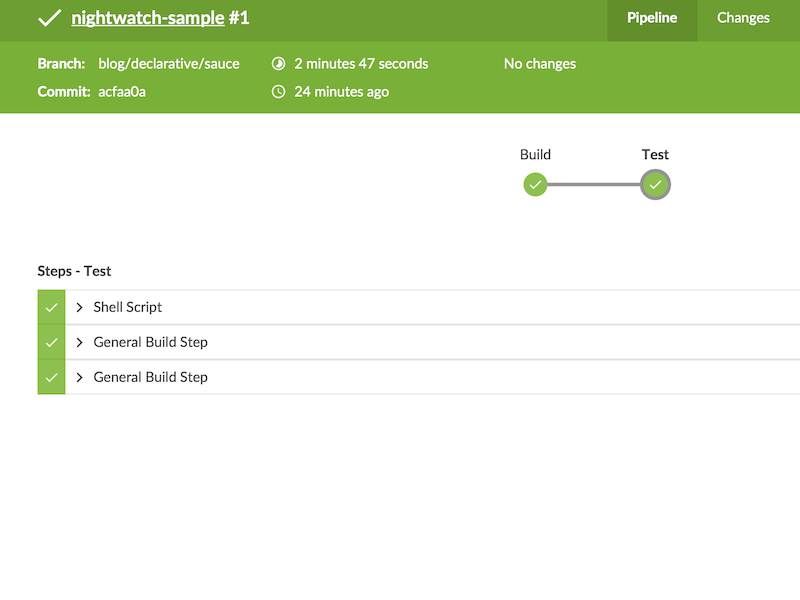
Task: Switch to the Pipeline tab
Action: 652,18
